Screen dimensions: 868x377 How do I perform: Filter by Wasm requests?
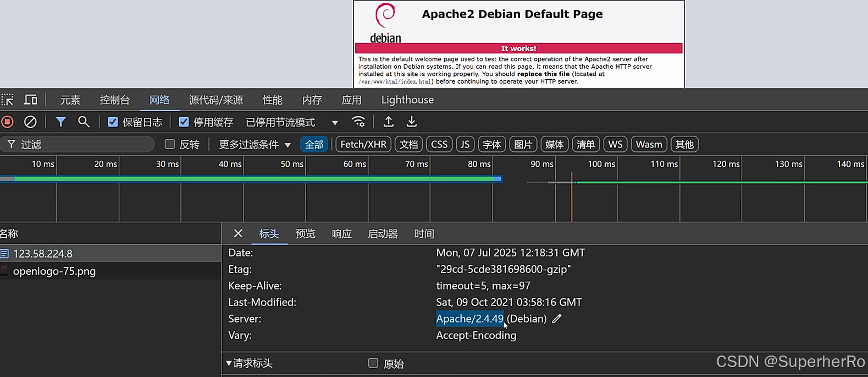tap(649, 144)
